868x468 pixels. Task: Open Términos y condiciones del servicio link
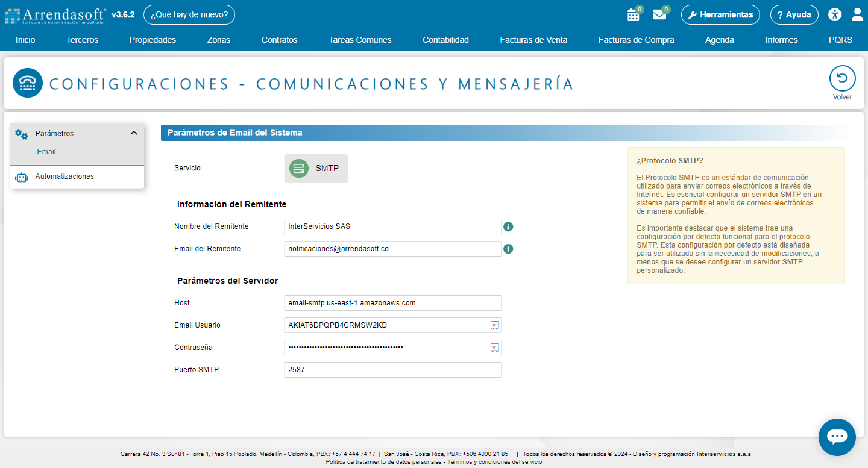click(494, 462)
